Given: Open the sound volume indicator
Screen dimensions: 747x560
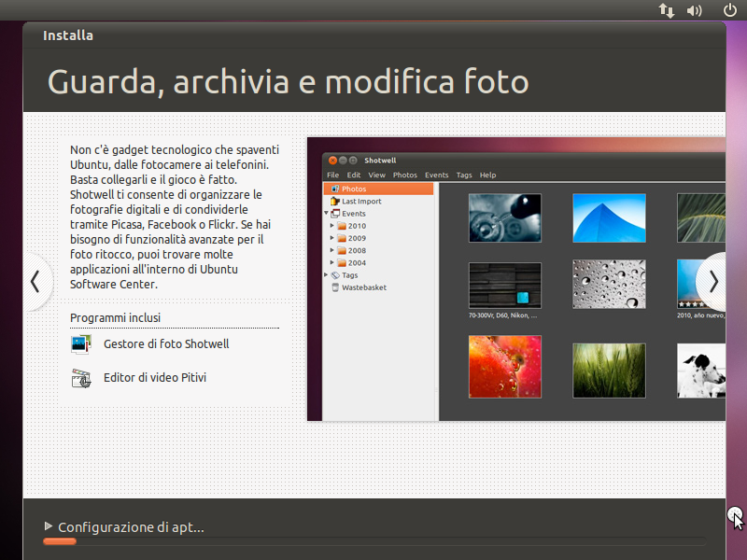Looking at the screenshot, I should [695, 10].
